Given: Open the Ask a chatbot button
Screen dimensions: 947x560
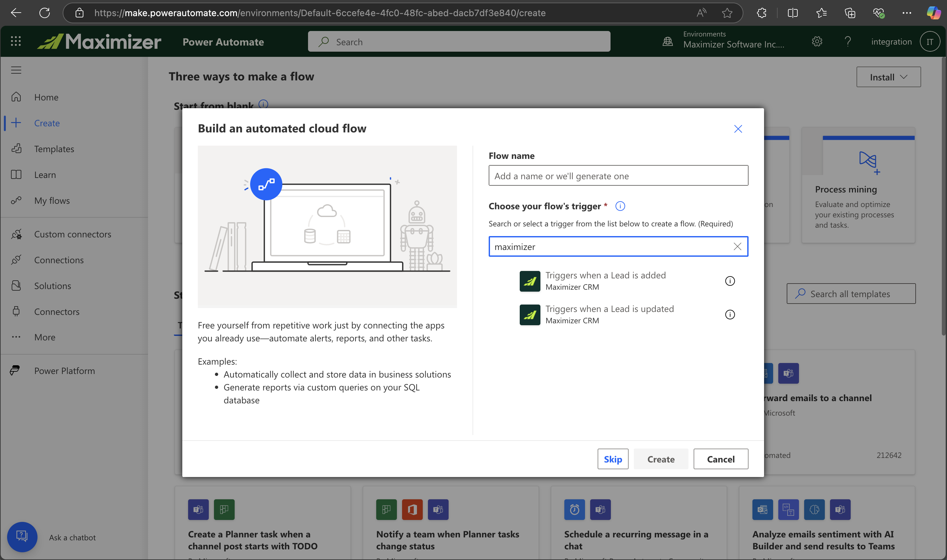Looking at the screenshot, I should tap(22, 537).
